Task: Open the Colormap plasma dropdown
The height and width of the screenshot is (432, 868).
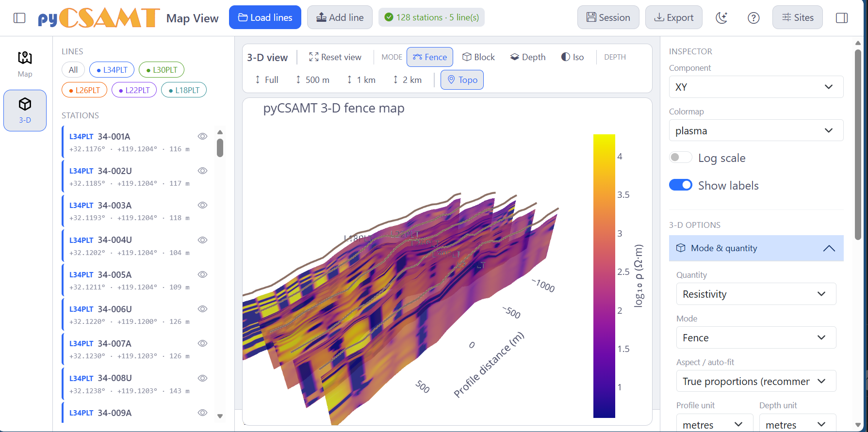Action: (x=756, y=130)
